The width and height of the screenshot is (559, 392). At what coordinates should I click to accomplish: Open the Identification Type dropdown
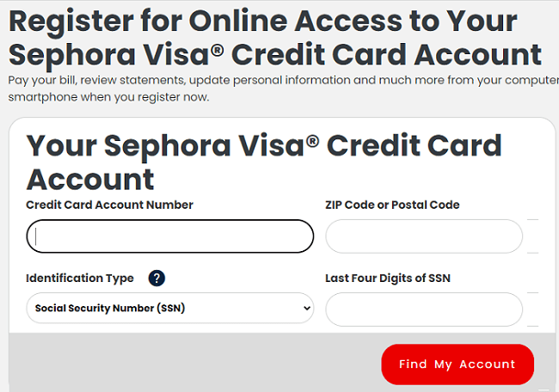170,308
